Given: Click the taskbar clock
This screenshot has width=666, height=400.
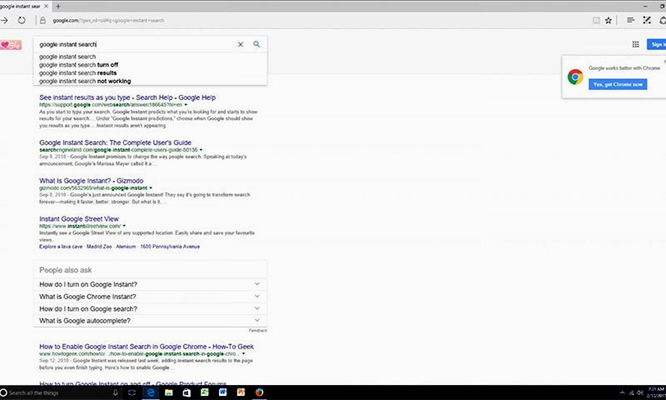Looking at the screenshot, I should tap(656, 393).
